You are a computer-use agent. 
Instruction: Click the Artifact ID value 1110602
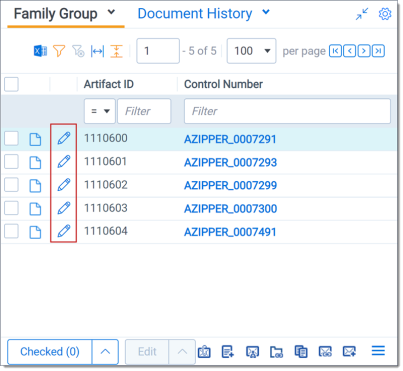pyautogui.click(x=106, y=185)
